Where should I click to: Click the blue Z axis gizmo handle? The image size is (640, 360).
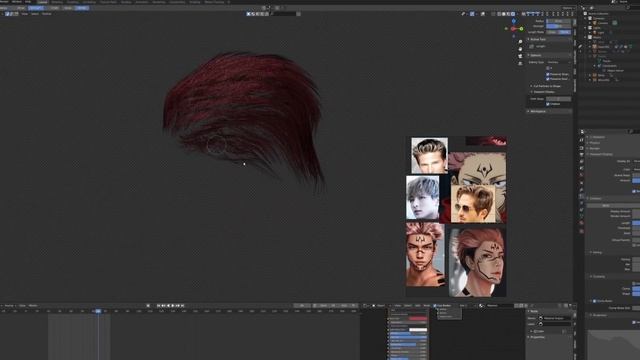(x=513, y=21)
